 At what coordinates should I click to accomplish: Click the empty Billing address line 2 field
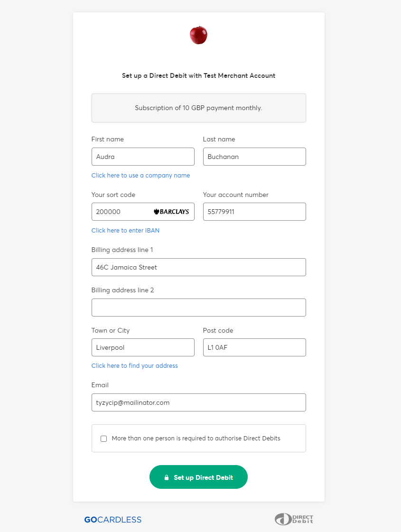tap(198, 308)
